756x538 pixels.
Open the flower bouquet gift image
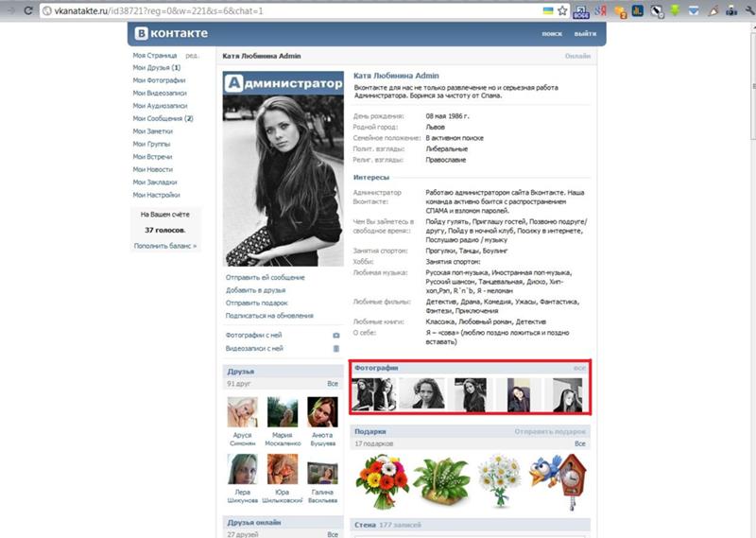383,481
